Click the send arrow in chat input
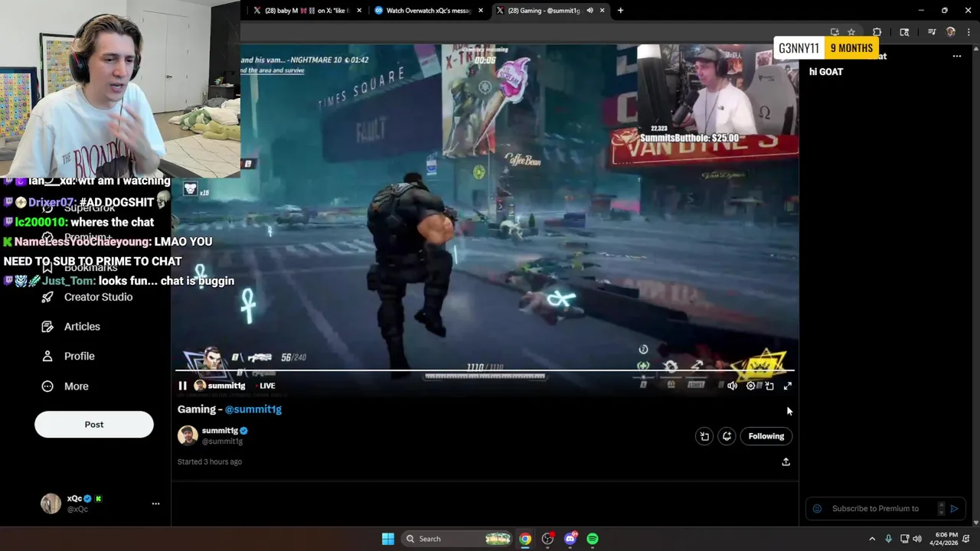The image size is (980, 551). (954, 508)
